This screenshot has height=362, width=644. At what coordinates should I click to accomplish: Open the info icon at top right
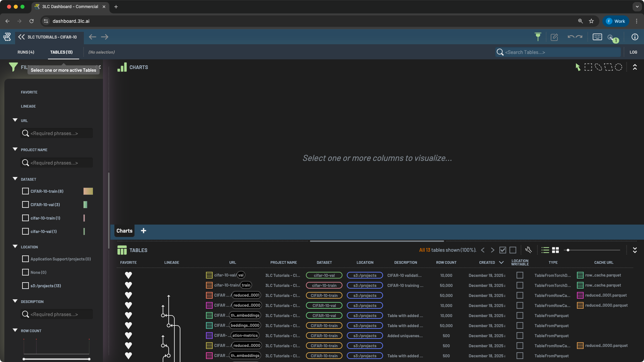pyautogui.click(x=635, y=37)
